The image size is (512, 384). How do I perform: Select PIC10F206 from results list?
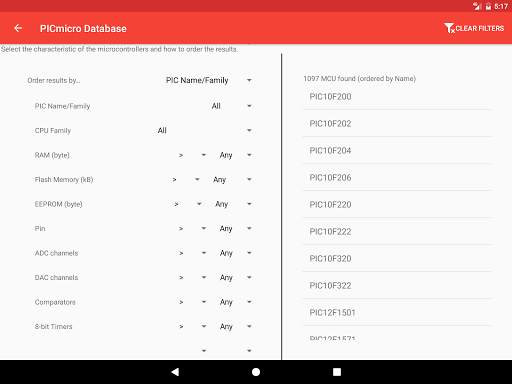click(x=397, y=178)
